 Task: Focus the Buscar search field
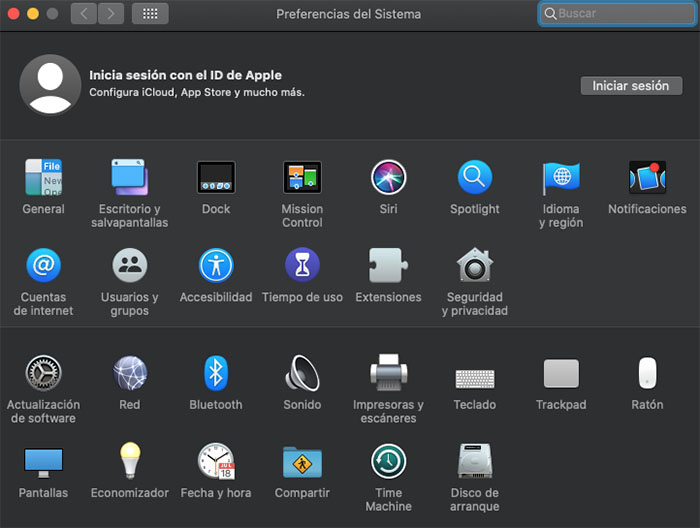pyautogui.click(x=617, y=14)
